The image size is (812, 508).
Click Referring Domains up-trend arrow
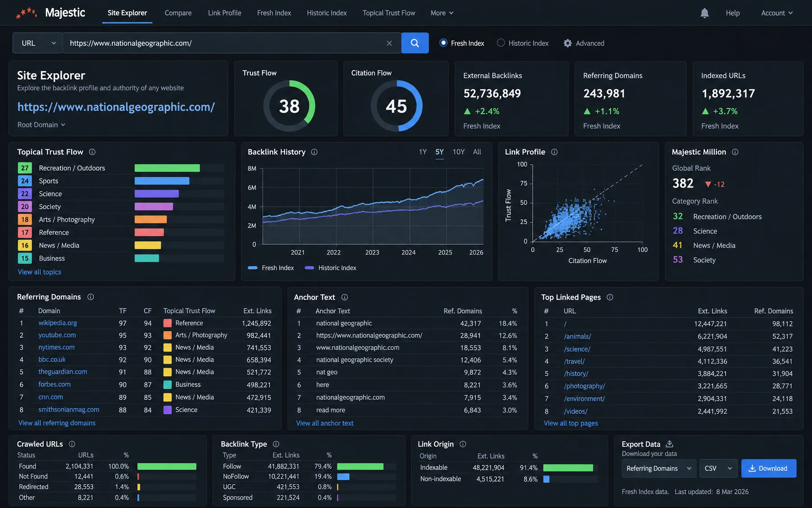click(x=587, y=112)
